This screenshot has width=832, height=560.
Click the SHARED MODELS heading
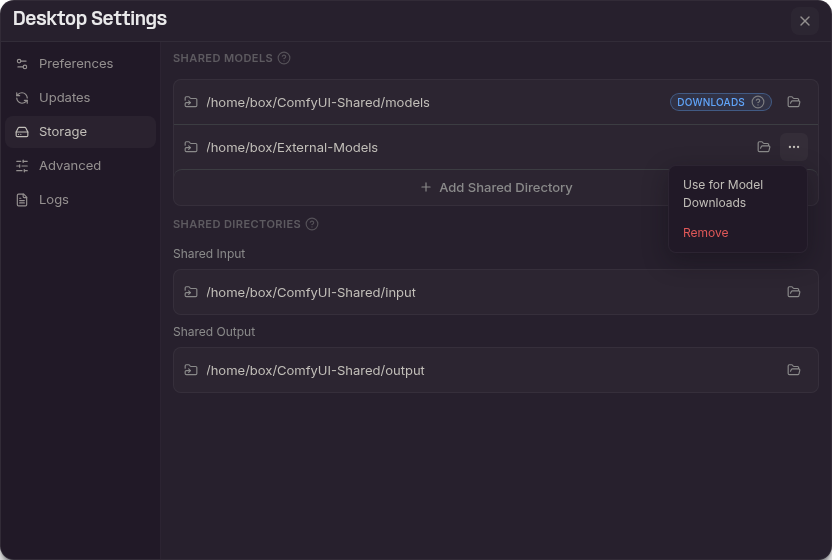[x=223, y=58]
